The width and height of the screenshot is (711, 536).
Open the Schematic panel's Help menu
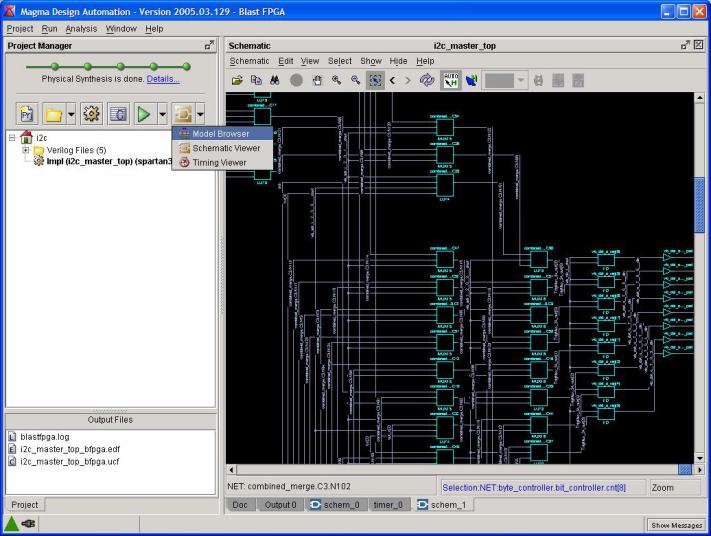(x=425, y=61)
